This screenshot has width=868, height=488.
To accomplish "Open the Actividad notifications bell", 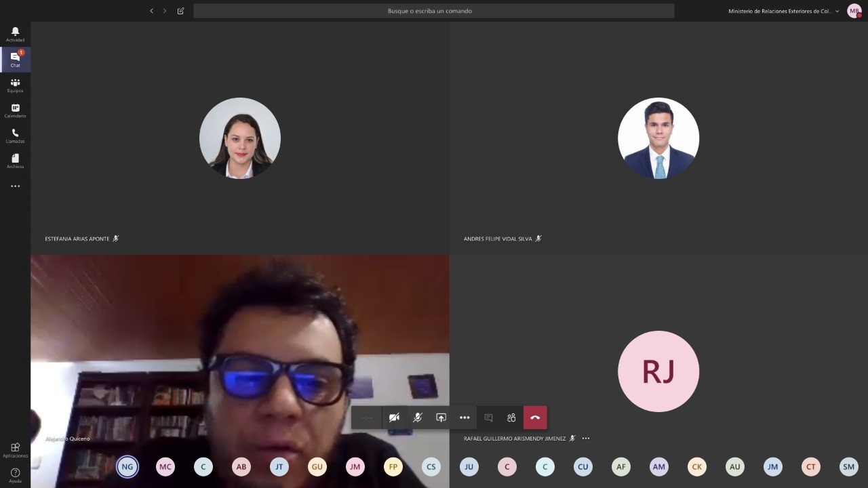I will point(15,34).
